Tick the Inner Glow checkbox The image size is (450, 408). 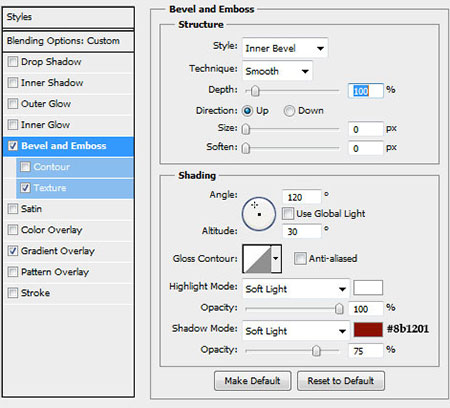click(13, 125)
